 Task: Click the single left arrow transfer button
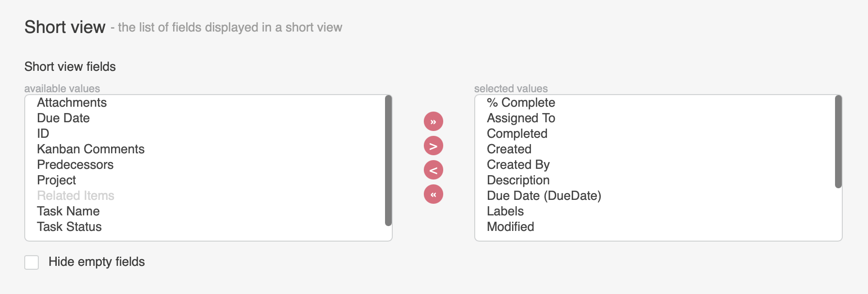[433, 170]
